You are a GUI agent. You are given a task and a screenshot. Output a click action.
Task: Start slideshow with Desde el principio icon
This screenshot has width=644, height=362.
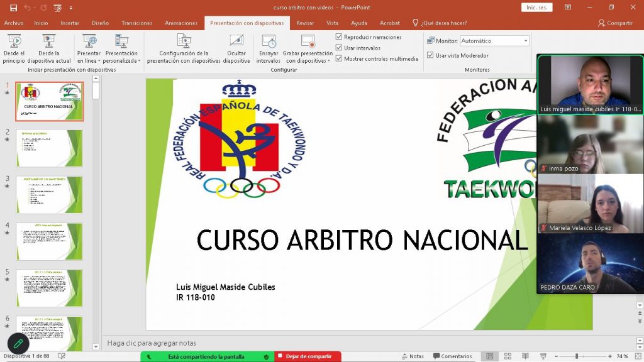point(14,42)
